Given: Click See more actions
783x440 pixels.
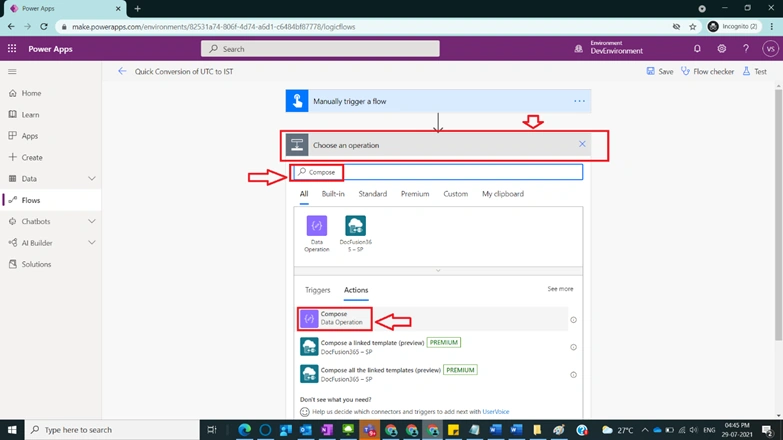Looking at the screenshot, I should pyautogui.click(x=560, y=289).
